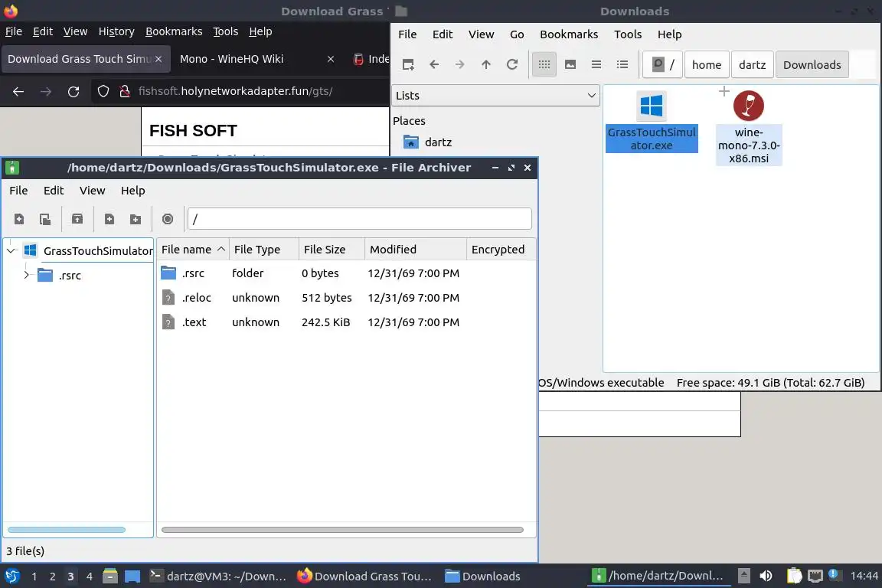Click the root filesystem path button
The width and height of the screenshot is (882, 588).
click(x=663, y=65)
